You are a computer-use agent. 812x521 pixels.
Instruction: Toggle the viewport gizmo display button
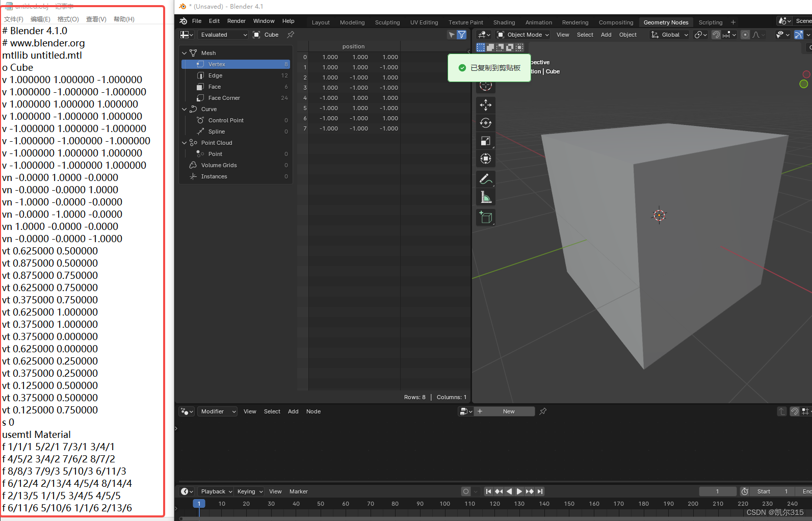tap(799, 35)
